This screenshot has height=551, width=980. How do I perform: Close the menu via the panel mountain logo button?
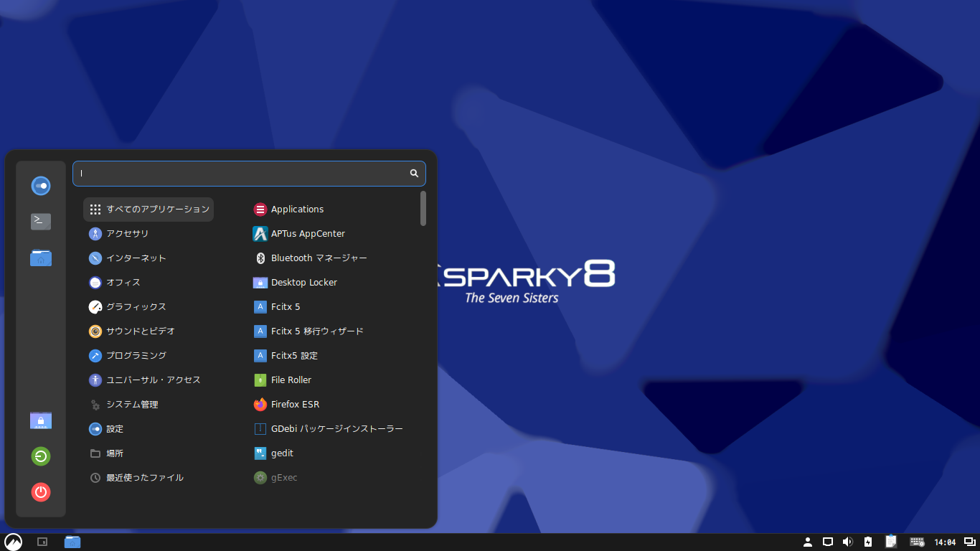tap(13, 542)
